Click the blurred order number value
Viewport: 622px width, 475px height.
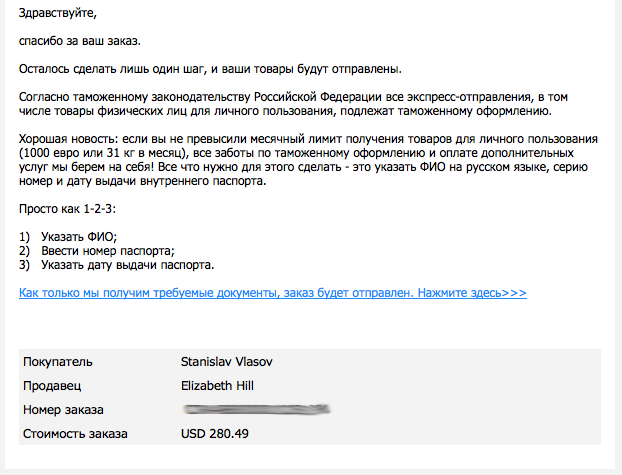point(256,409)
